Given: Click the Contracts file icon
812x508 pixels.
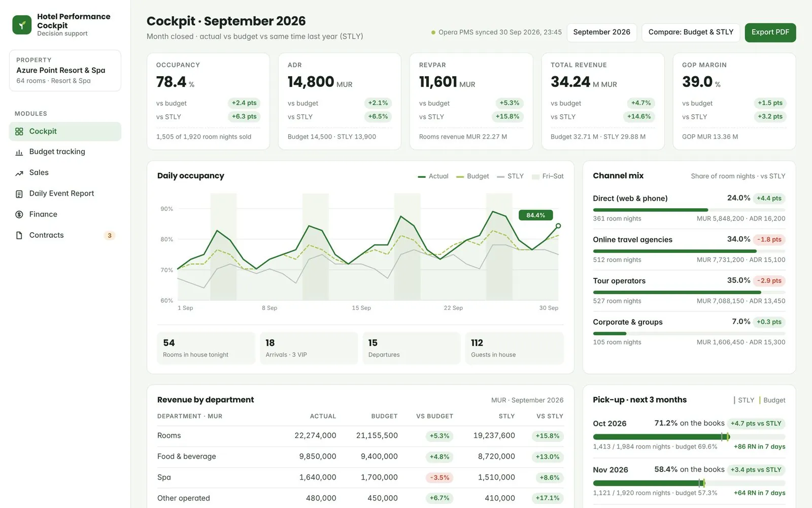Looking at the screenshot, I should tap(19, 236).
